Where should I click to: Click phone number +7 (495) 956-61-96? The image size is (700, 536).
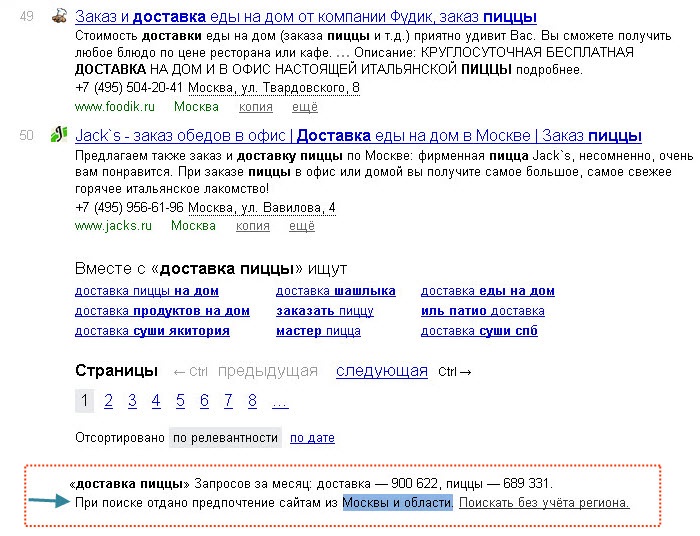[129, 208]
